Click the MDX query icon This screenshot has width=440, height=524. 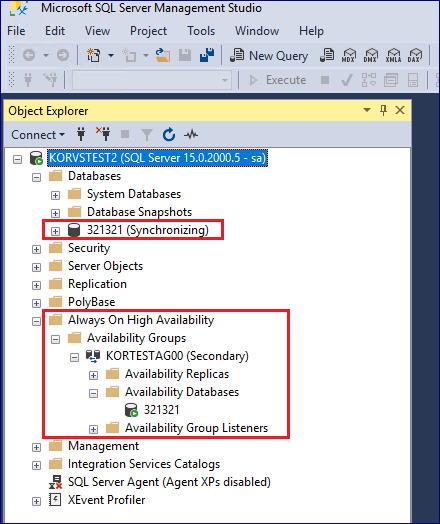348,55
